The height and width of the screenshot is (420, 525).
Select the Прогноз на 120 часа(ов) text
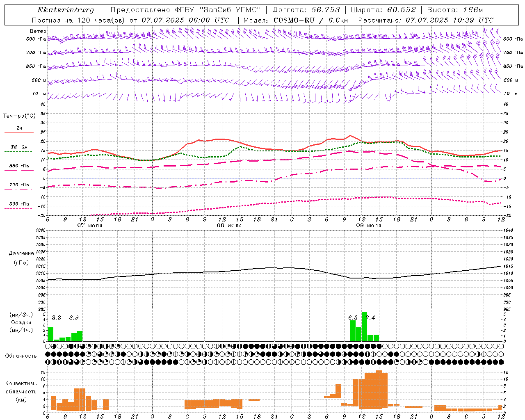(x=79, y=20)
